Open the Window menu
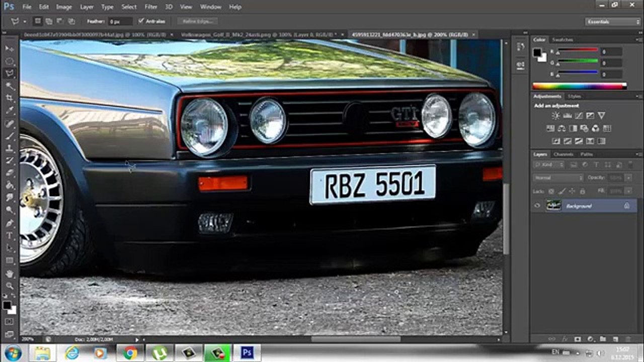The height and width of the screenshot is (362, 644). tap(211, 7)
